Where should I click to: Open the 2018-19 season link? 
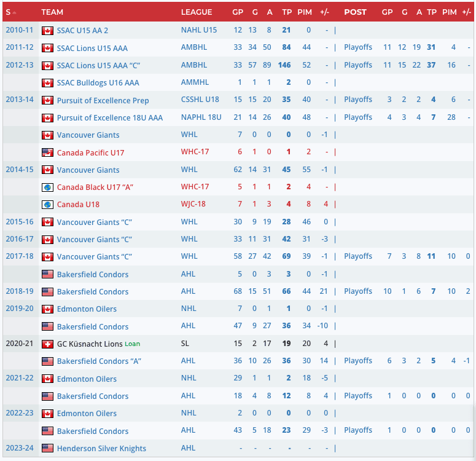tap(20, 291)
